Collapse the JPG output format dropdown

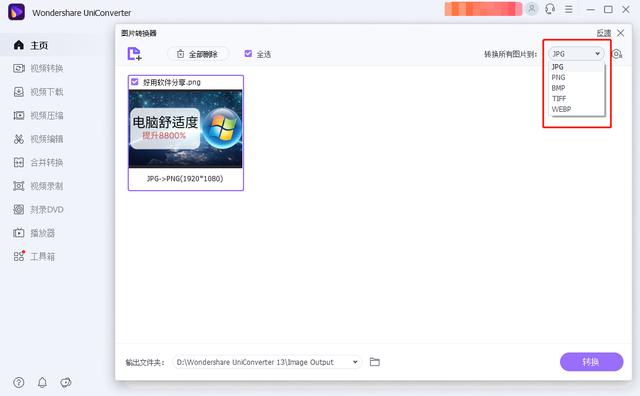(576, 54)
